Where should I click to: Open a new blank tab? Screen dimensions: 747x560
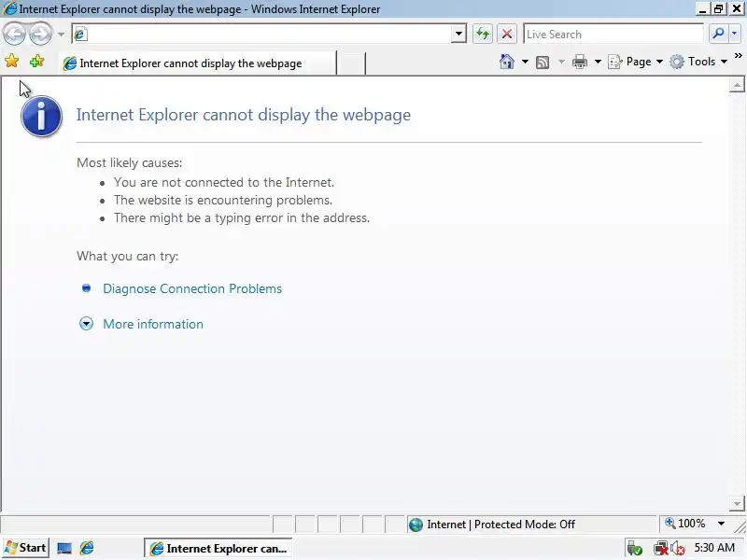point(351,63)
